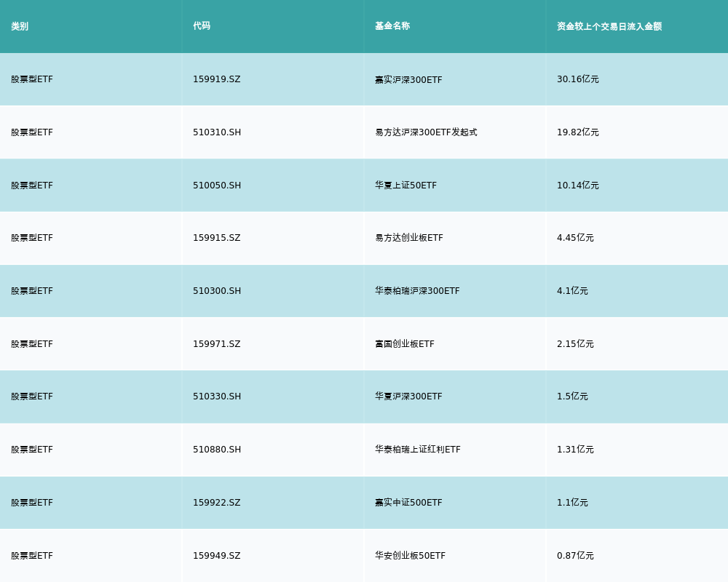Select fund 华泰柏瑞沪深300ETF
The image size is (728, 582).
417,291
